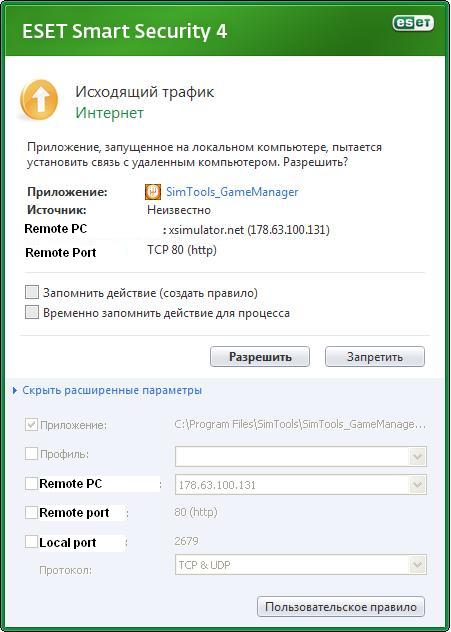Open the SimTools_GameManager application link

232,192
